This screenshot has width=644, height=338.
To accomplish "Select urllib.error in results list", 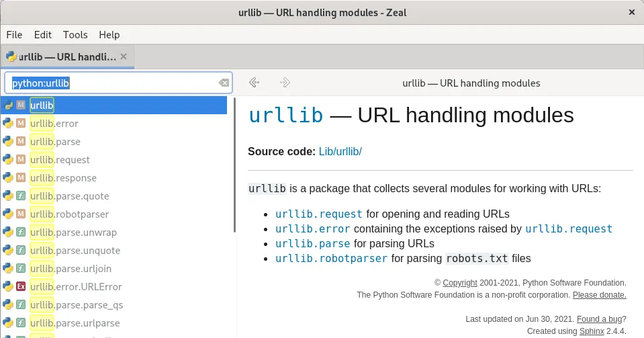I will [x=113, y=124].
